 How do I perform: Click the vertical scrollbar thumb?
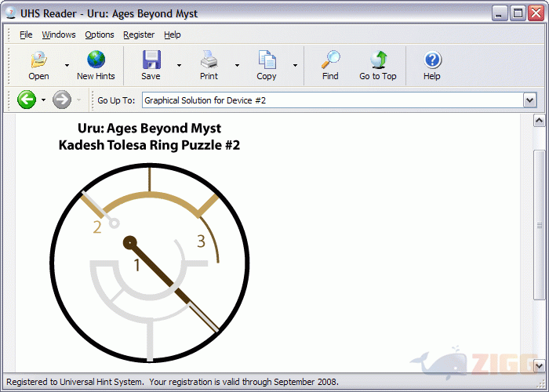click(x=540, y=225)
